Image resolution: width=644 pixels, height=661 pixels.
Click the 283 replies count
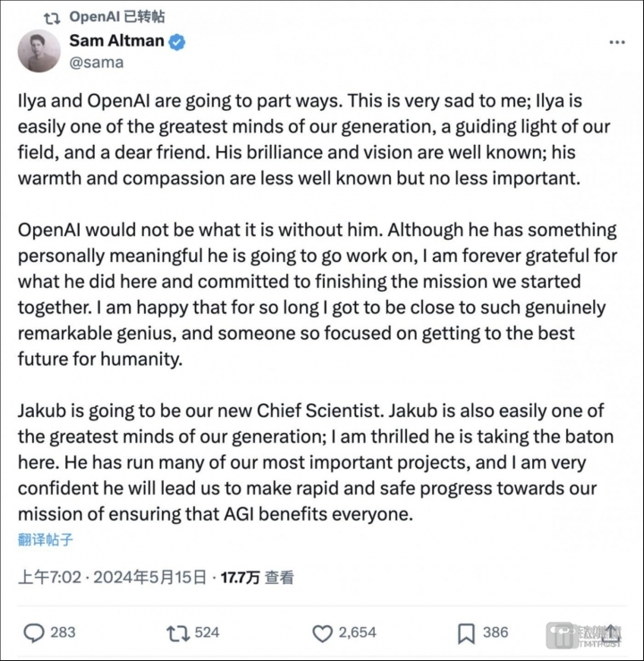(x=63, y=632)
